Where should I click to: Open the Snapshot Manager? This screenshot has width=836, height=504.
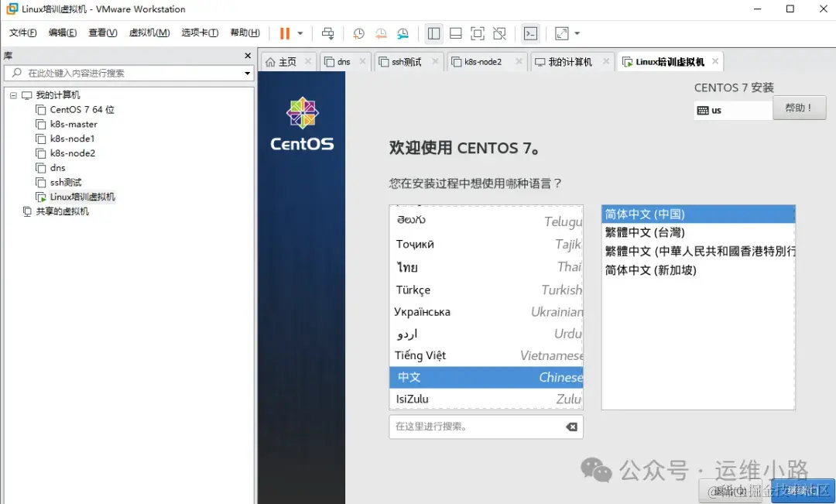click(403, 33)
